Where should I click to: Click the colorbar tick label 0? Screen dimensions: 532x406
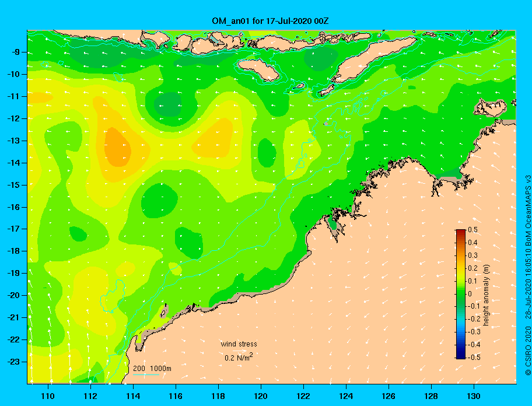pos(470,294)
